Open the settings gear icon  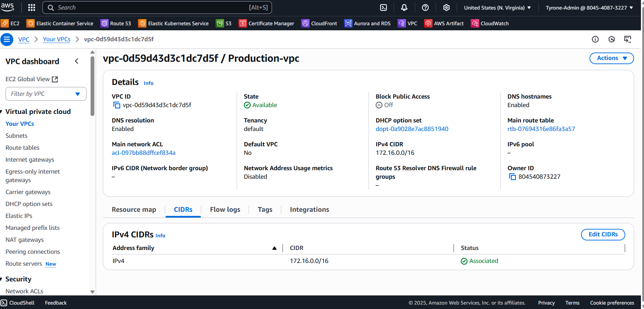point(446,7)
